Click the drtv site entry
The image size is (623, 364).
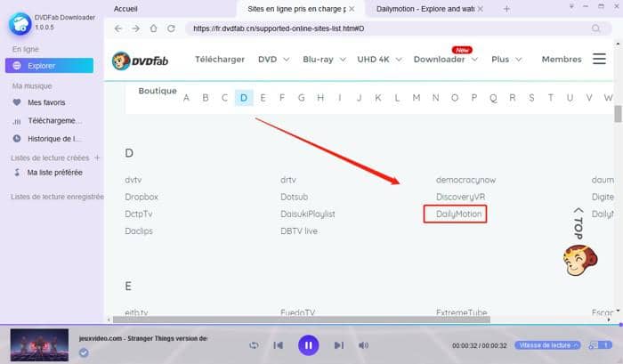288,180
